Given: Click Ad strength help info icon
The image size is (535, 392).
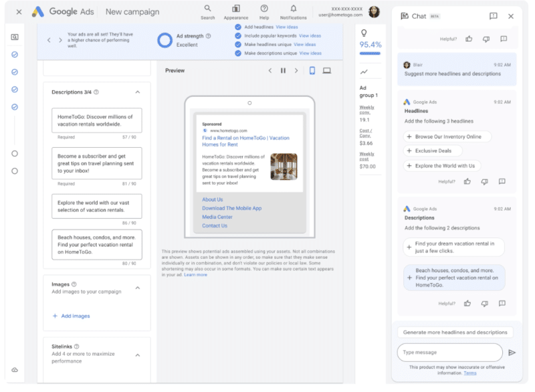Looking at the screenshot, I should [x=209, y=36].
